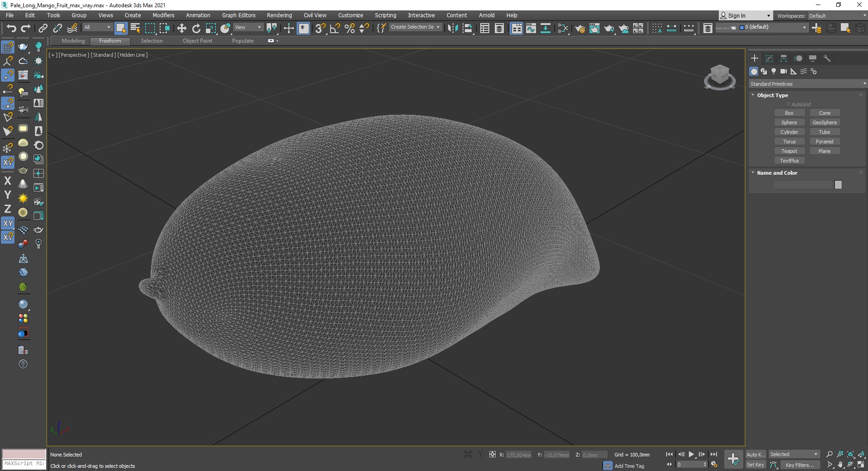Viewport: 868px width, 471px height.
Task: Click the Torus button
Action: tap(789, 142)
